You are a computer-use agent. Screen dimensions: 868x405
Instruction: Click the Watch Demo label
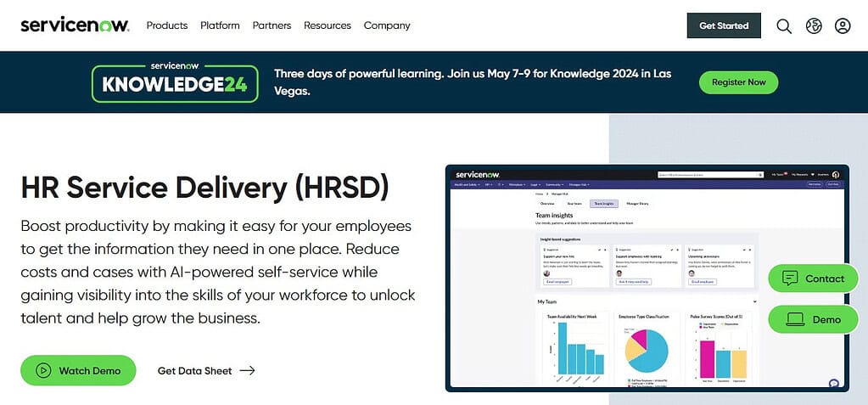point(90,371)
